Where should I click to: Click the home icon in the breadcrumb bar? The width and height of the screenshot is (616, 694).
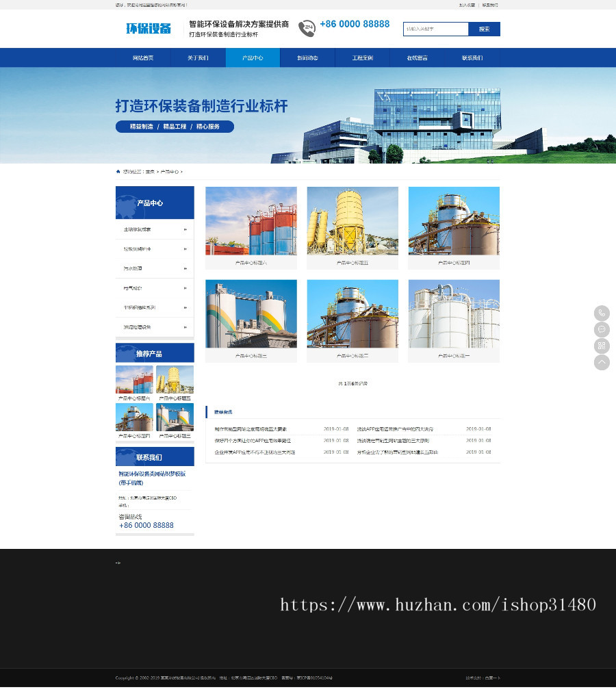[x=118, y=171]
